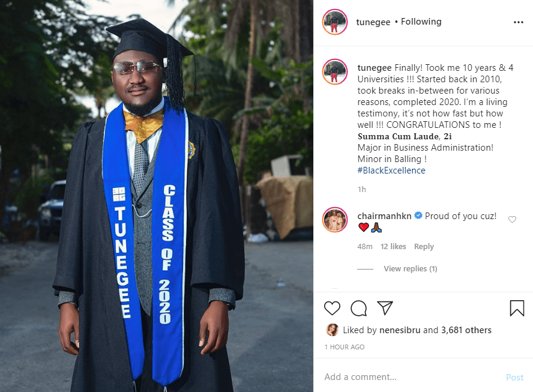
Task: Open nenesibru's small liker avatar
Action: pyautogui.click(x=331, y=330)
